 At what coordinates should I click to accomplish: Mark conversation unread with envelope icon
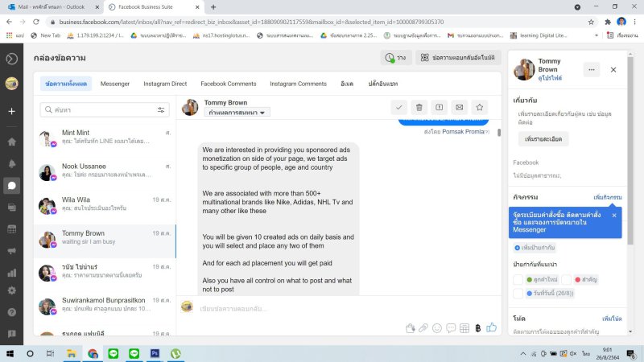[x=459, y=107]
